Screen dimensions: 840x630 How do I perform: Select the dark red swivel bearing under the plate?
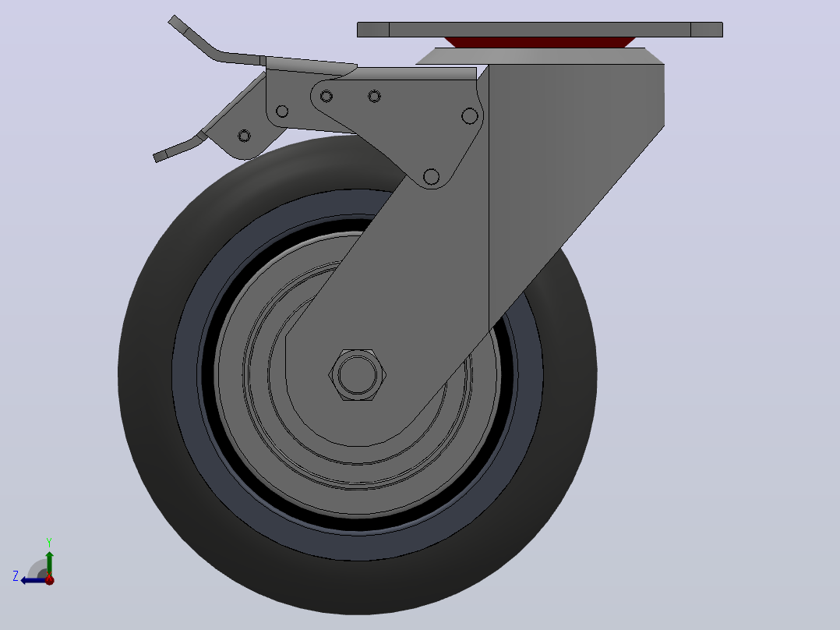[x=540, y=42]
